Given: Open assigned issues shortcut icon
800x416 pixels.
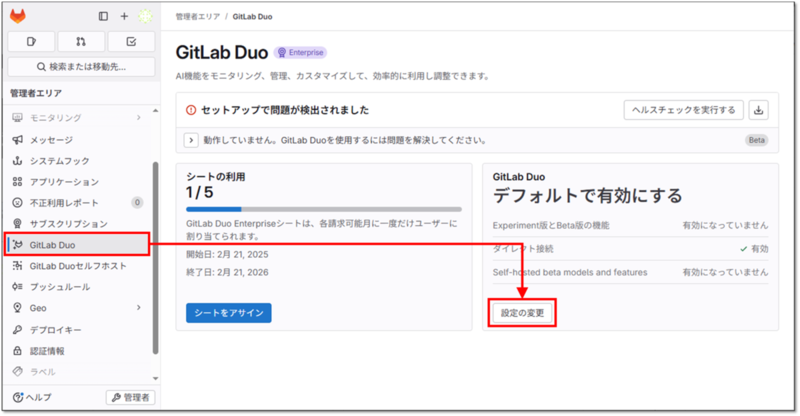Looking at the screenshot, I should click(31, 41).
